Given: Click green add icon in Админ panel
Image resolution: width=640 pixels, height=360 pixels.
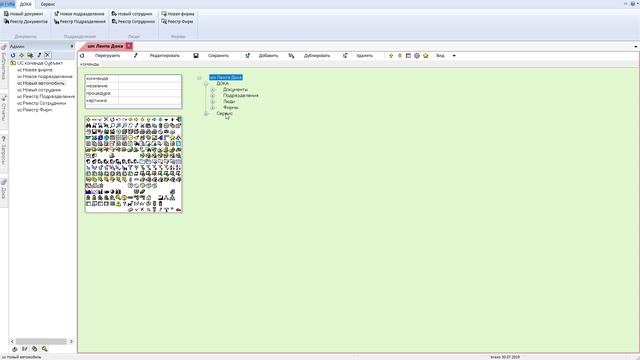Looking at the screenshot, I should [x=22, y=55].
